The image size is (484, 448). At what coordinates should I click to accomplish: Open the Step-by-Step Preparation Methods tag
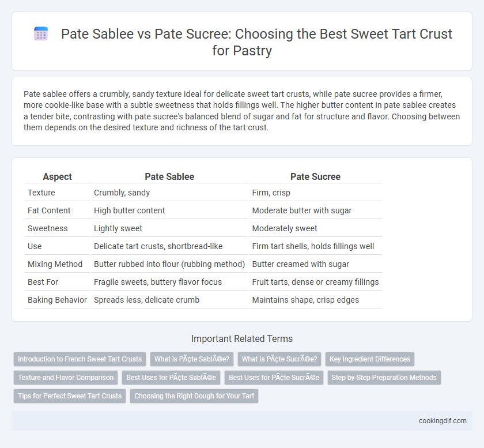384,378
